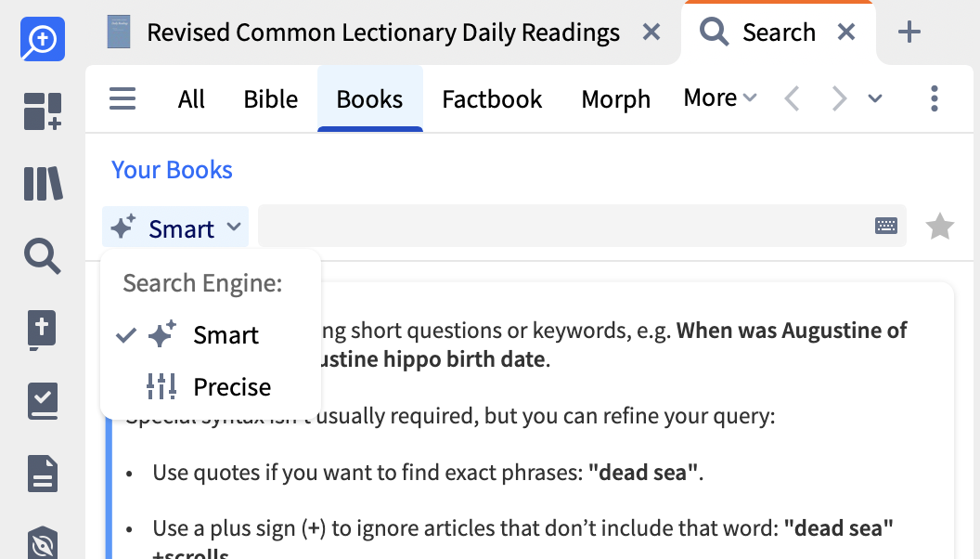Show the on-screen keyboard in the search box

pyautogui.click(x=886, y=226)
